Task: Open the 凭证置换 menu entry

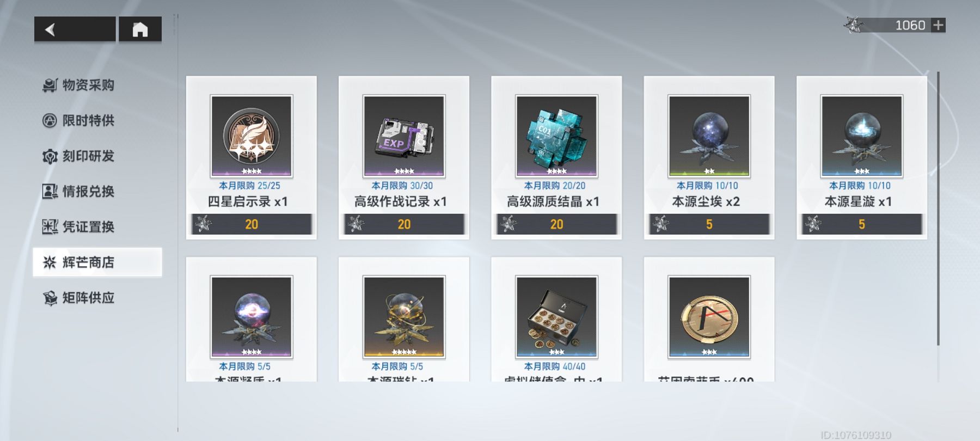Action: pyautogui.click(x=79, y=227)
